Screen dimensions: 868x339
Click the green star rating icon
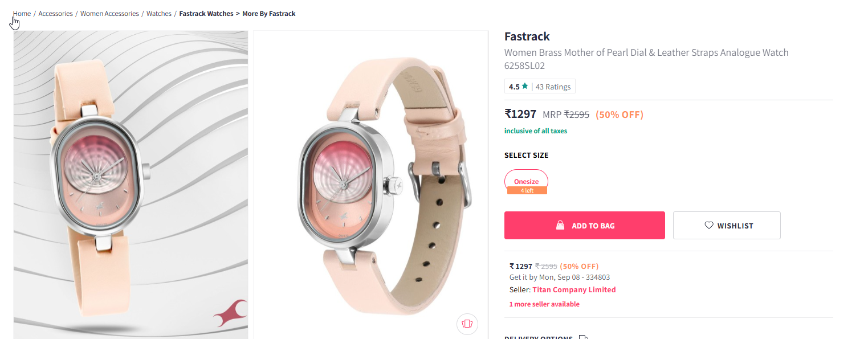pos(525,87)
